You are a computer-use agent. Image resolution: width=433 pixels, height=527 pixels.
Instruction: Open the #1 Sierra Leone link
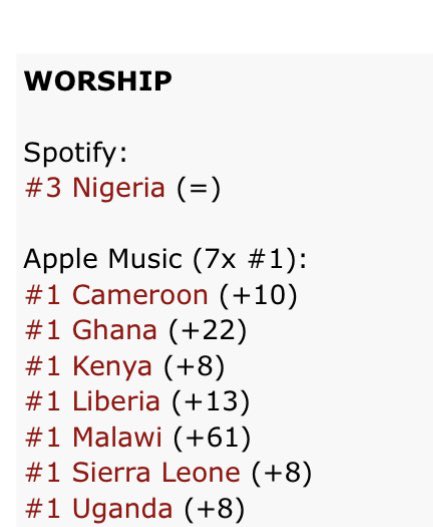tap(132, 473)
